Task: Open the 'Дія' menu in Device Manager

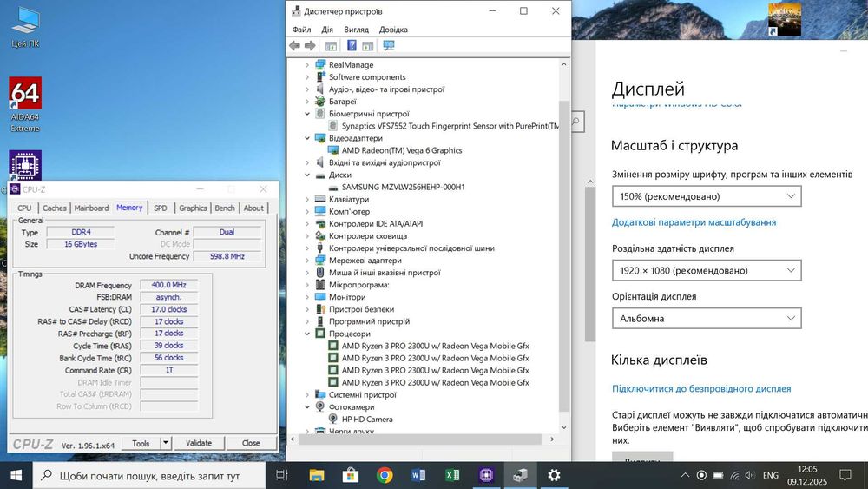Action: coord(327,30)
